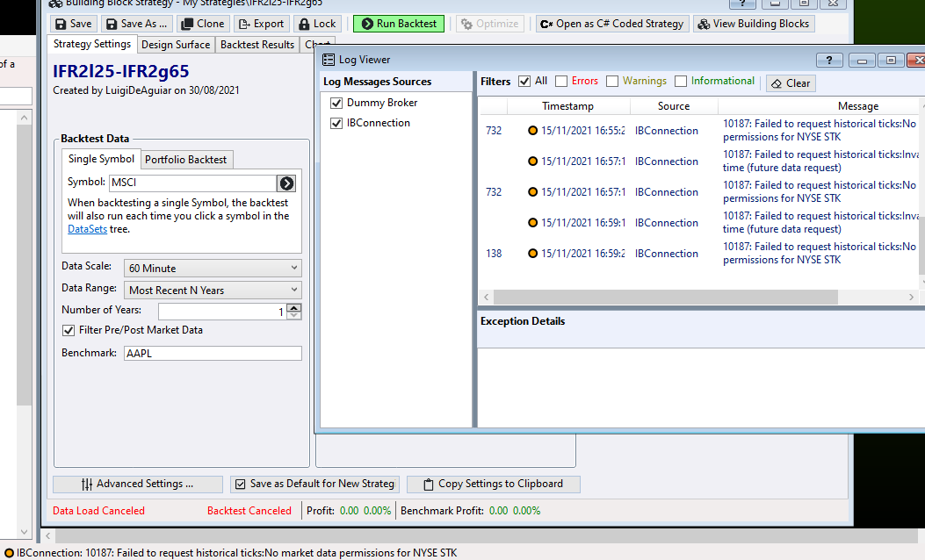Select log entry at 15/11/2021 16:55
The image size is (925, 560).
[x=701, y=130]
